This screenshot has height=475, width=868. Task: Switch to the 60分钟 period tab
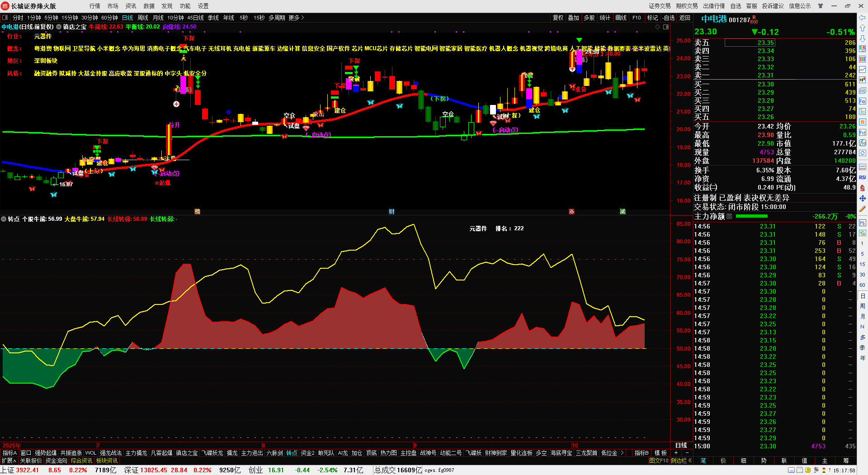click(x=109, y=18)
